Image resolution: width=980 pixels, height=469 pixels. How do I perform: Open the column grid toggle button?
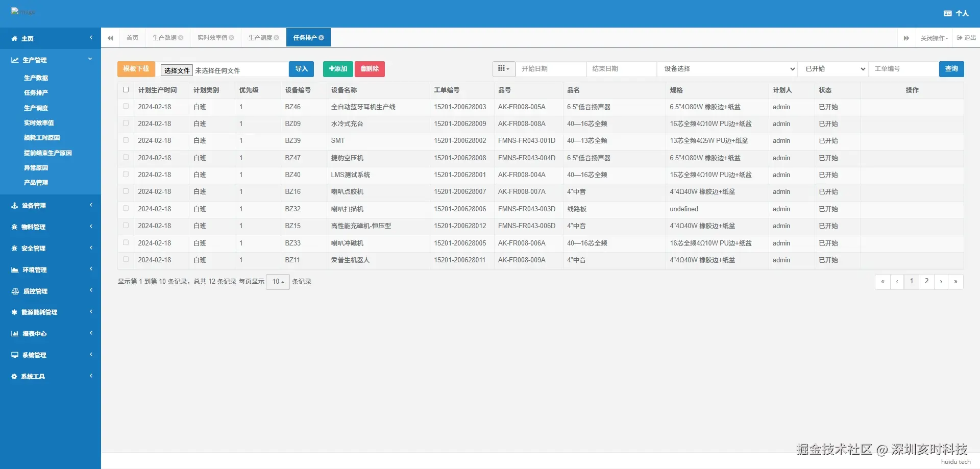[504, 69]
